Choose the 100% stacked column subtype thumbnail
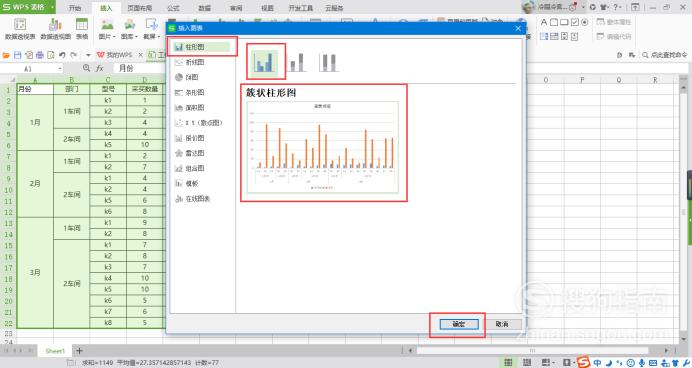The image size is (692, 368). 328,62
